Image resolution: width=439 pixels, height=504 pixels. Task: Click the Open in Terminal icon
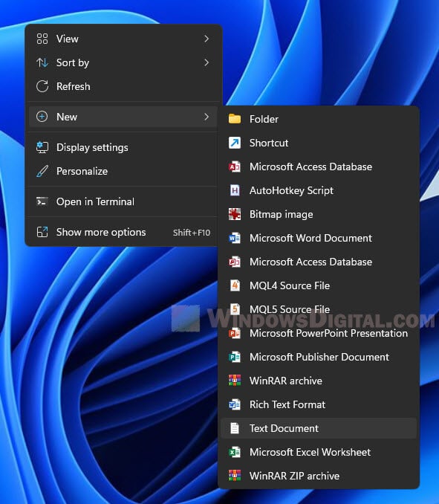[42, 201]
